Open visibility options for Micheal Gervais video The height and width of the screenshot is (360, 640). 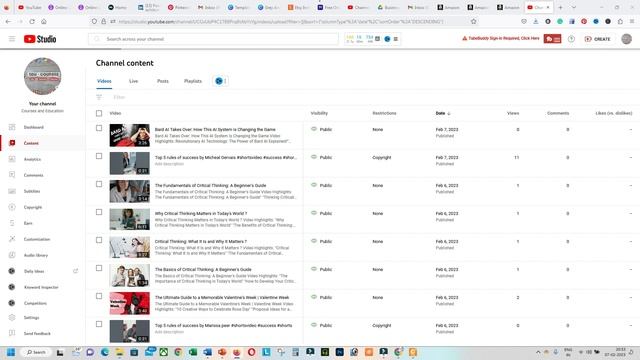point(322,157)
